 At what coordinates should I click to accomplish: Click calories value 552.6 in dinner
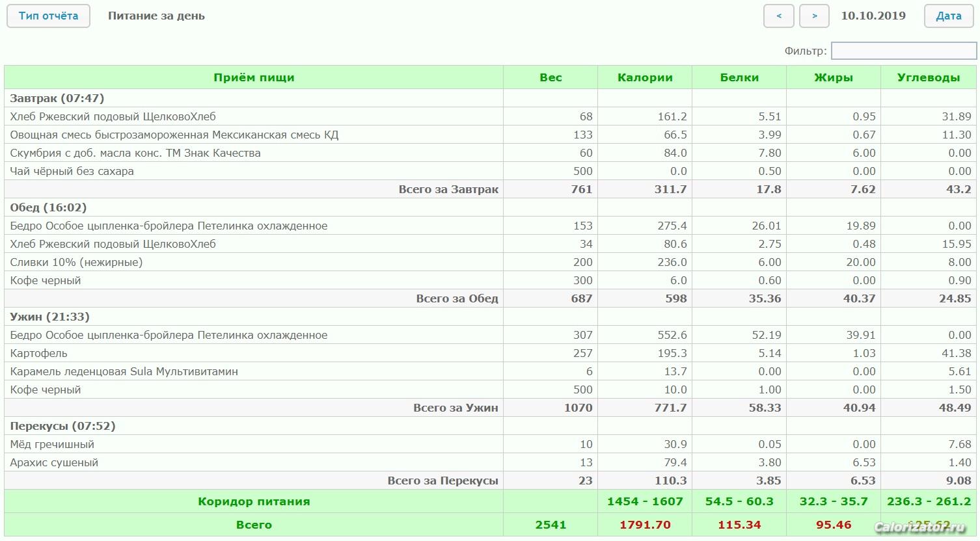coord(672,335)
